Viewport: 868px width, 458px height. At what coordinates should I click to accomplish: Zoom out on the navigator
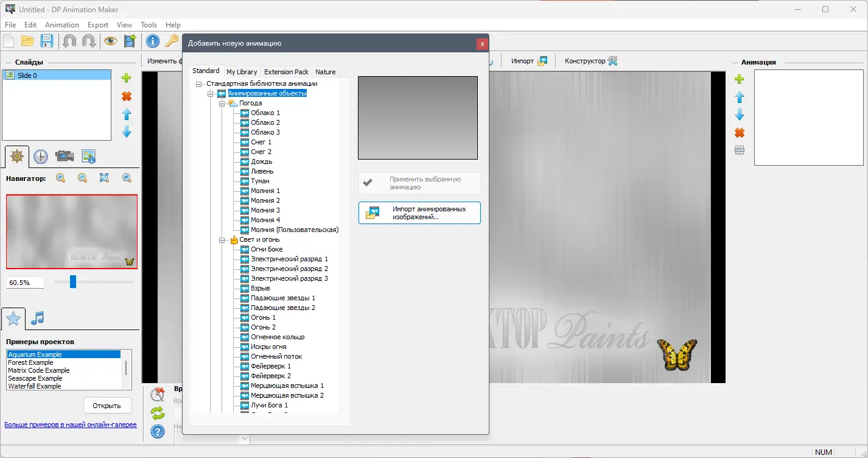coord(82,178)
